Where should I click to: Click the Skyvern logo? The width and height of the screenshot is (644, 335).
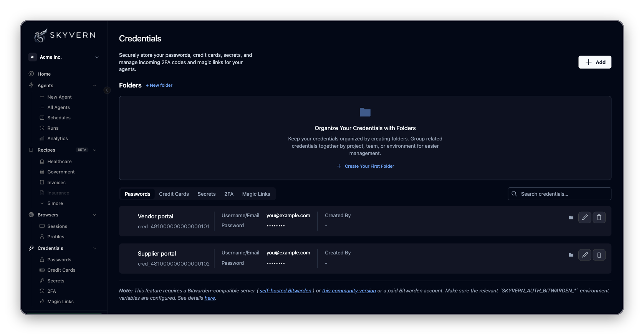tap(65, 35)
